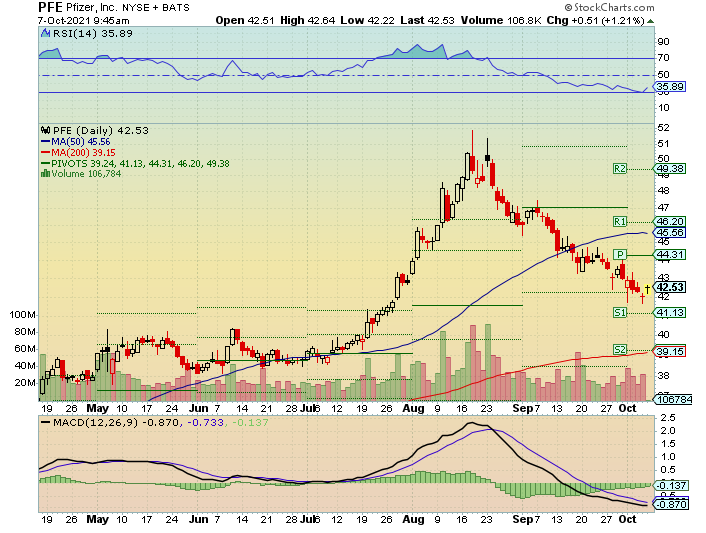Image resolution: width=706 pixels, height=533 pixels.
Task: Click the volume bars icon in the legend
Action: (x=45, y=173)
